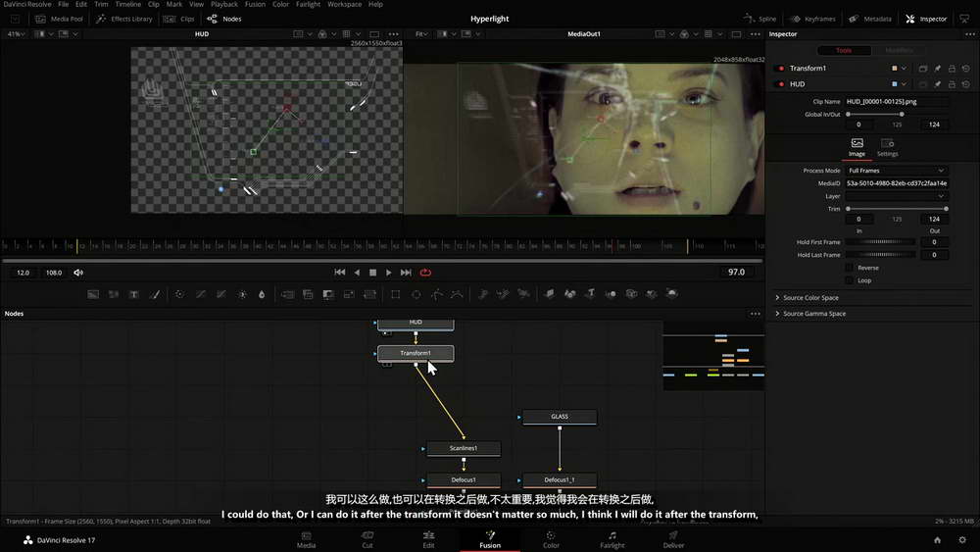The width and height of the screenshot is (980, 552).
Task: Open the 41% zoom dropdown in HUD viewer
Action: (16, 34)
